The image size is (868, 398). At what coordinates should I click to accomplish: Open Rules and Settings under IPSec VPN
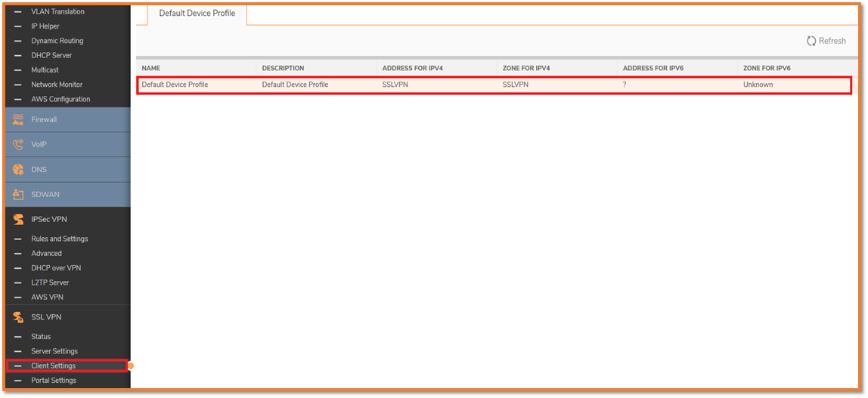click(59, 239)
